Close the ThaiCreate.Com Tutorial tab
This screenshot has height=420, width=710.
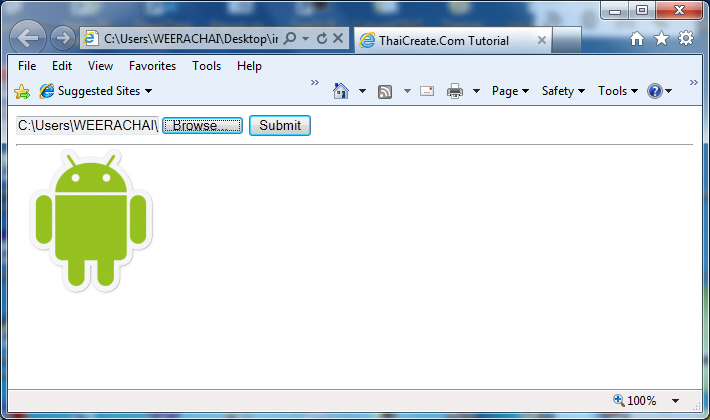click(x=542, y=40)
